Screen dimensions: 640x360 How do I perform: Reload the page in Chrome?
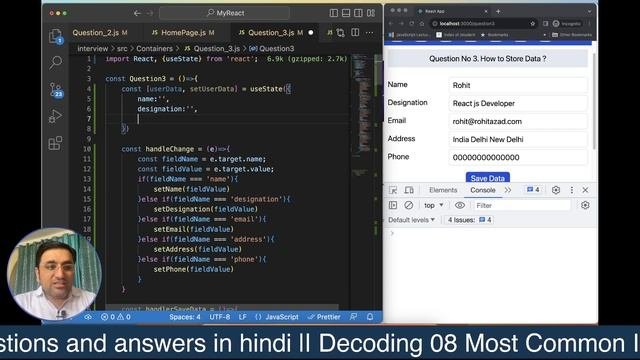pos(411,24)
